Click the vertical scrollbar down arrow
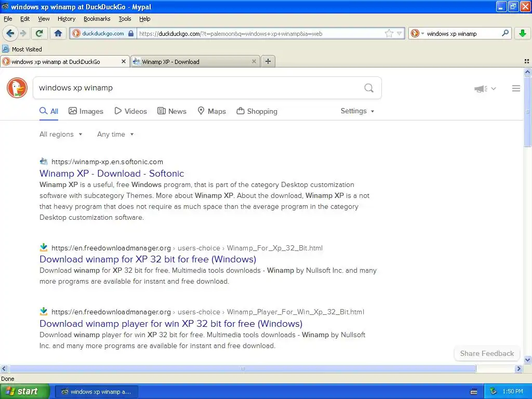 tap(528, 360)
